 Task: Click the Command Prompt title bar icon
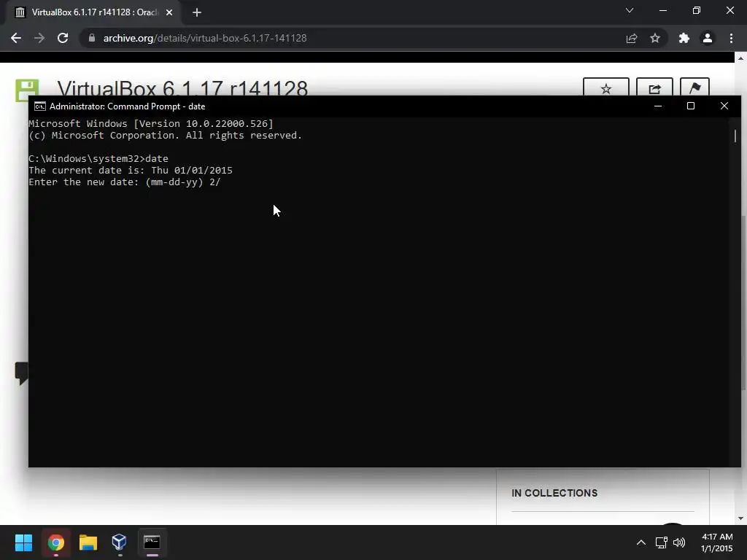point(40,106)
